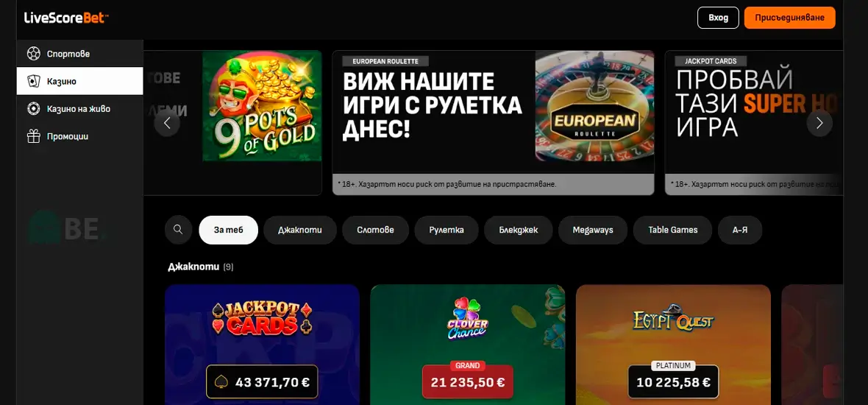Click the Вход login button
Screen dimensions: 868x405
point(718,18)
